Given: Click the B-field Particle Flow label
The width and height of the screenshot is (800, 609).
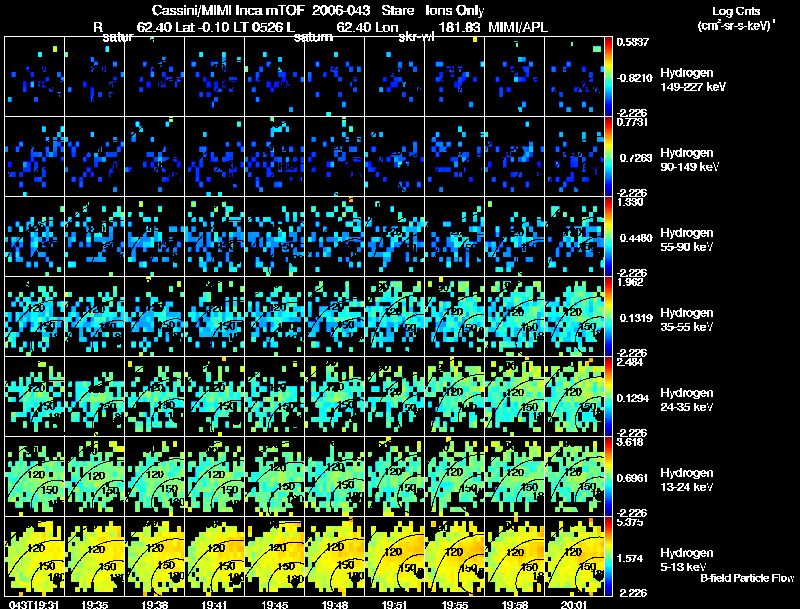Looking at the screenshot, I should 747,578.
